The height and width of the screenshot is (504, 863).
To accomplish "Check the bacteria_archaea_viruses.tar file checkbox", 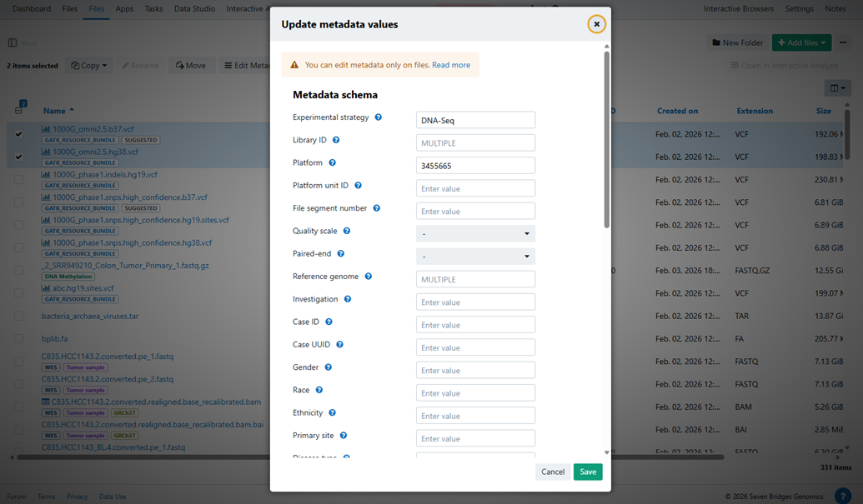I will point(18,316).
